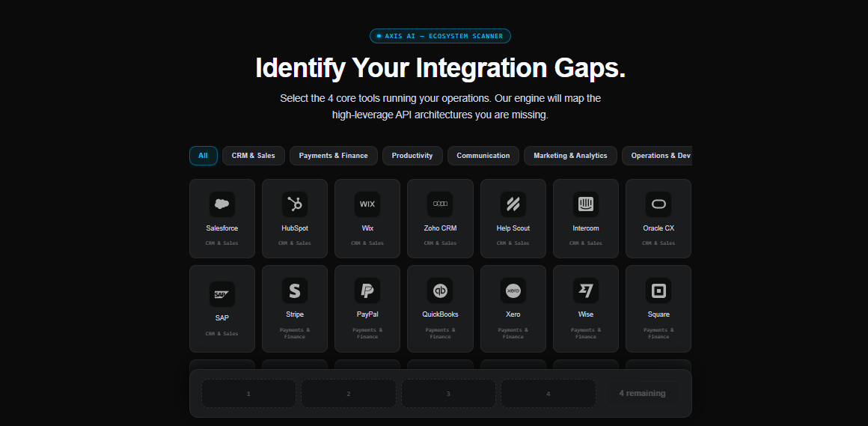Choose the Intercom icon

(x=586, y=204)
